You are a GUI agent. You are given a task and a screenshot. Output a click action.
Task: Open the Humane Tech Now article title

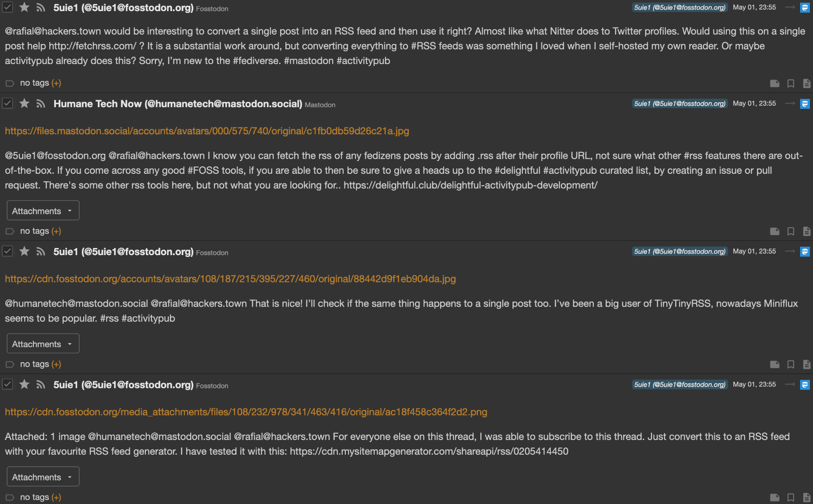coord(177,104)
